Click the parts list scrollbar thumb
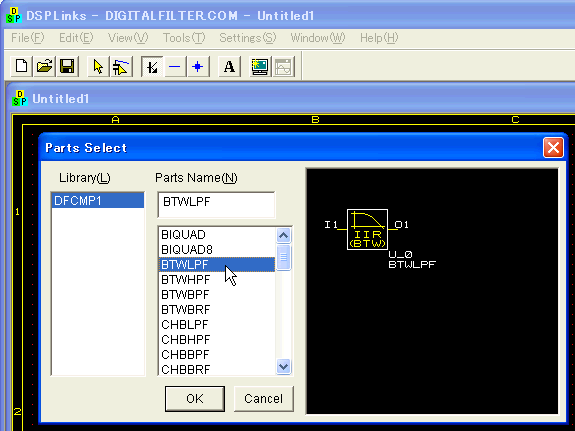575x431 pixels. tap(283, 257)
